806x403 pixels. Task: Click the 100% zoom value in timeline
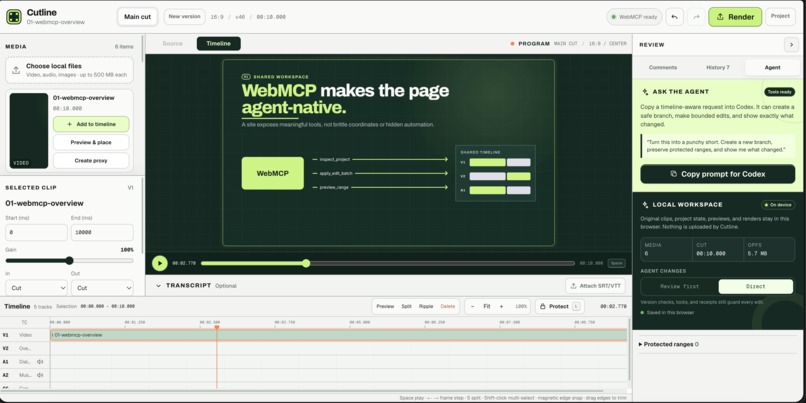521,306
